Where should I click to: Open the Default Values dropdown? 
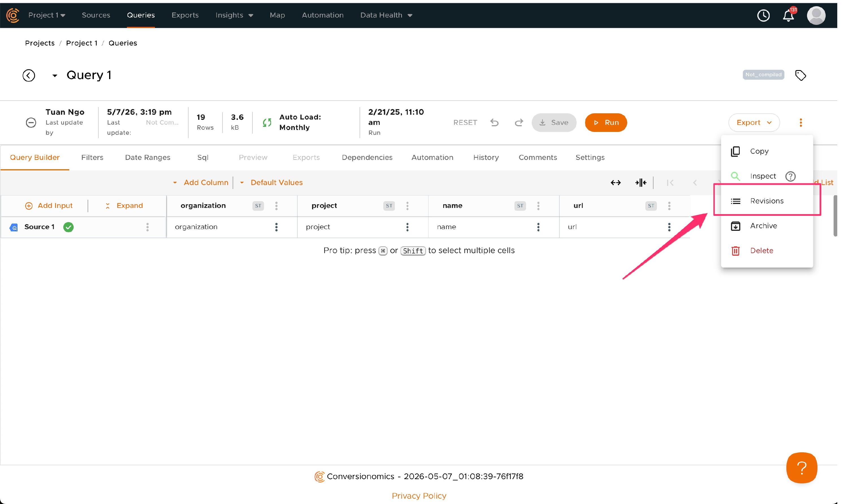(x=271, y=183)
